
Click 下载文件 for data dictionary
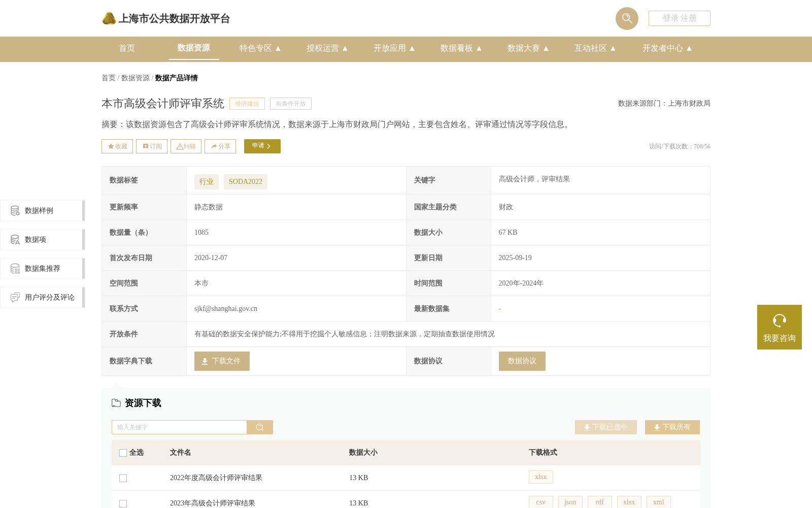(x=222, y=361)
